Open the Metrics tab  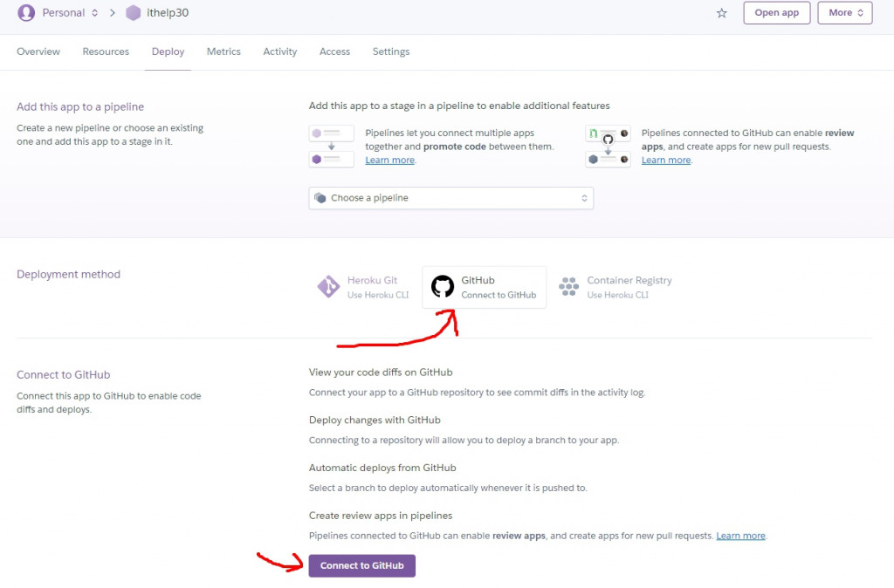tap(223, 51)
